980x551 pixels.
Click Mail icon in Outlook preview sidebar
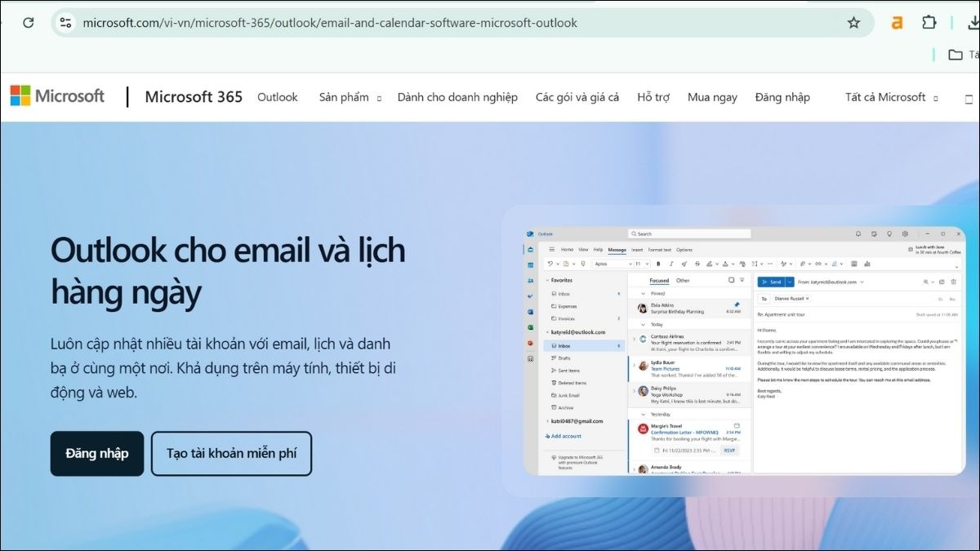point(530,249)
